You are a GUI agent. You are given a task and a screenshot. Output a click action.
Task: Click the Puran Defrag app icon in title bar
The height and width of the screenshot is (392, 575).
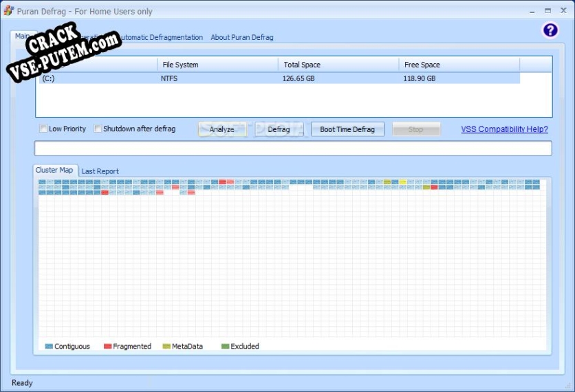[8, 10]
